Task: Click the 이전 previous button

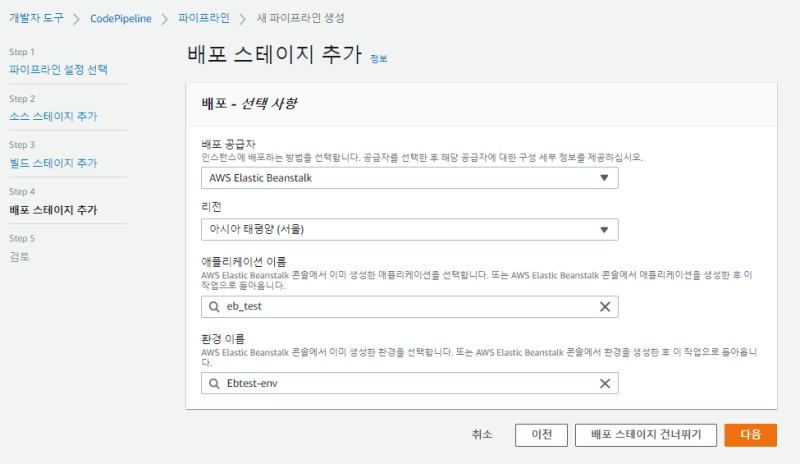Action: point(542,435)
